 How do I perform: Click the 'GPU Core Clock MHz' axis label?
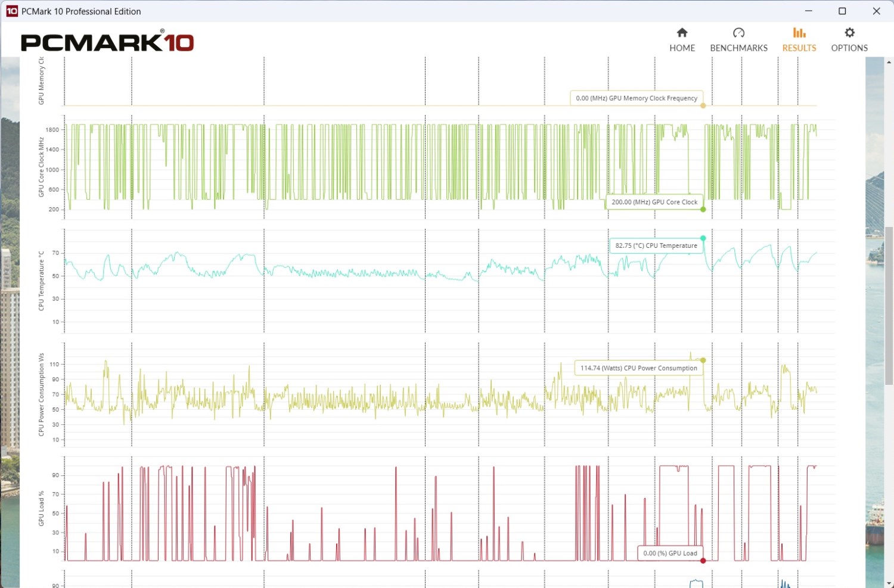(41, 167)
